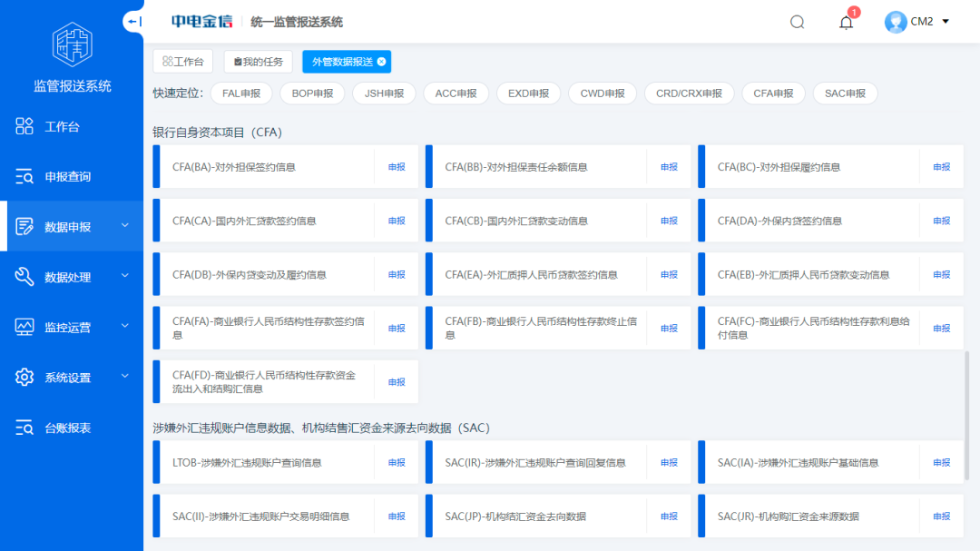
Task: Click the 工作台 sidebar icon
Action: coord(24,127)
